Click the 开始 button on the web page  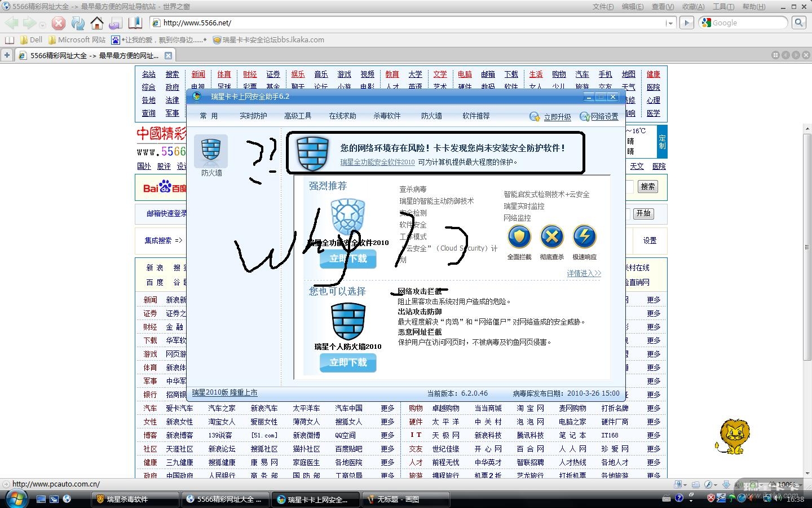[x=643, y=213]
